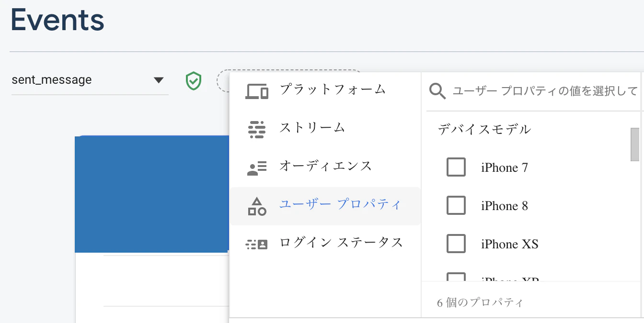Select the ユーザー プロパティ menu item

coord(325,206)
